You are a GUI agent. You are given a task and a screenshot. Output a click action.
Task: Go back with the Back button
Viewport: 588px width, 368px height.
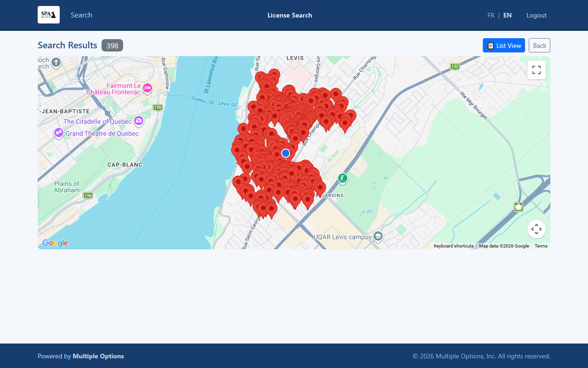(x=539, y=46)
